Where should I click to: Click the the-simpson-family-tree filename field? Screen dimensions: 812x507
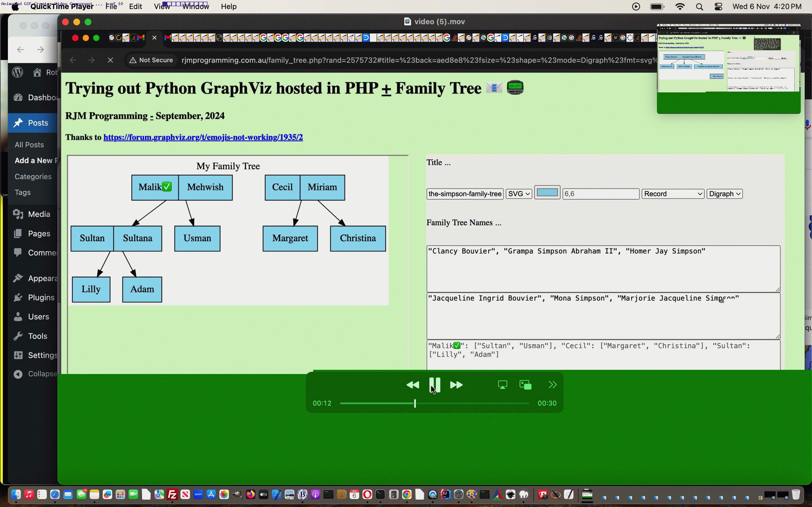click(465, 194)
